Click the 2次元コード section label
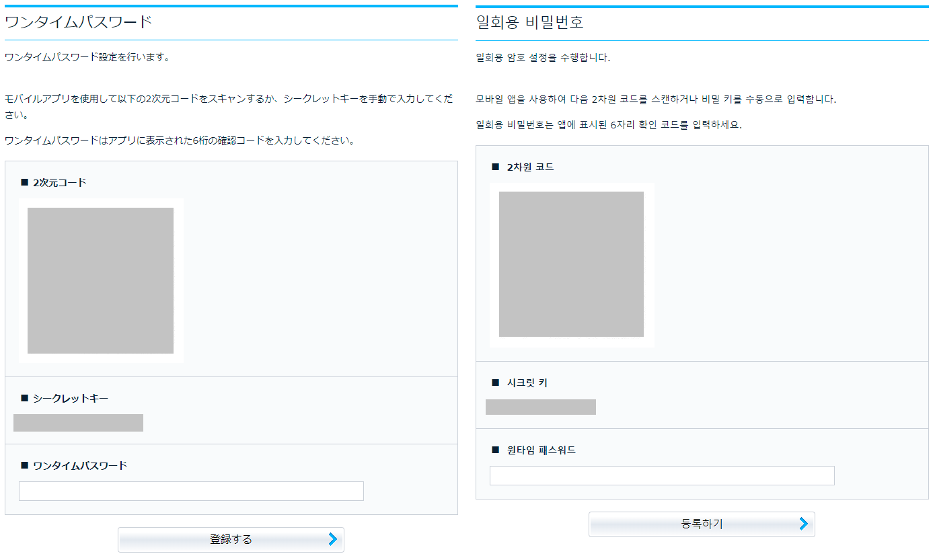The height and width of the screenshot is (560, 933). pyautogui.click(x=60, y=182)
